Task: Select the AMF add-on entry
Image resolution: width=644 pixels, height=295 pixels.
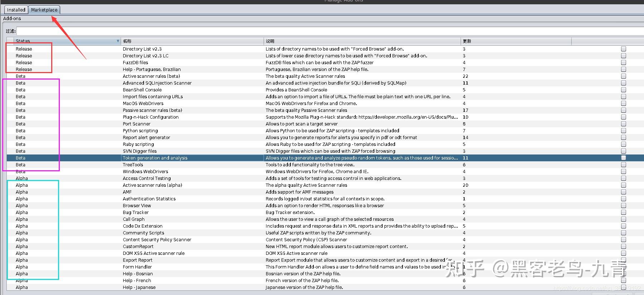Action: point(127,192)
